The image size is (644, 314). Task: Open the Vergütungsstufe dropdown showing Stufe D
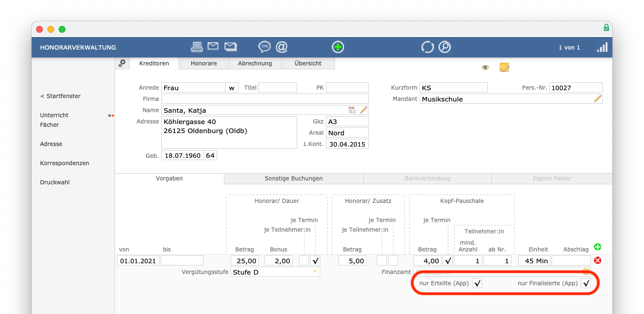275,272
